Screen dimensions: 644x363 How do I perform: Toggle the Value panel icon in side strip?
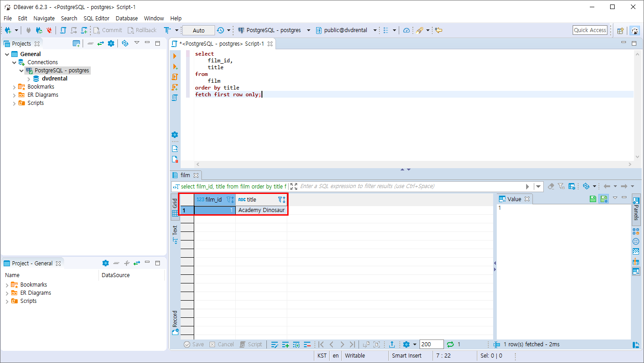click(636, 271)
